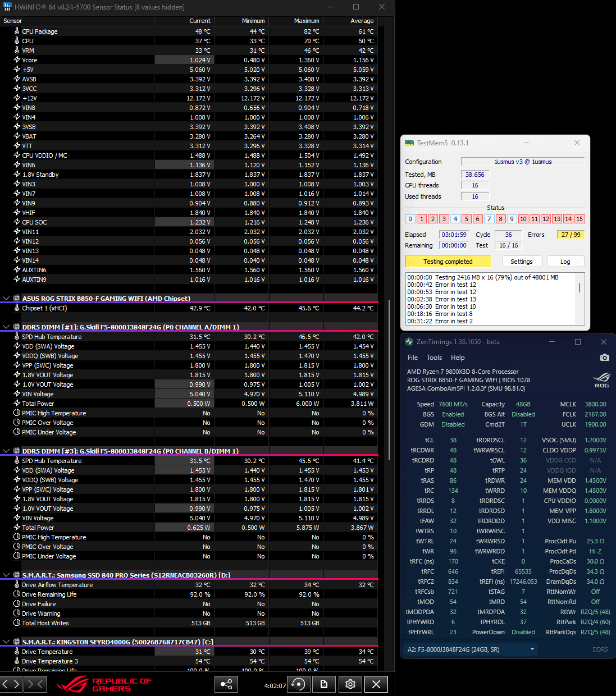Viewport: 616px width, 696px height.
Task: Select the Total Host Writes row
Action: point(189,623)
